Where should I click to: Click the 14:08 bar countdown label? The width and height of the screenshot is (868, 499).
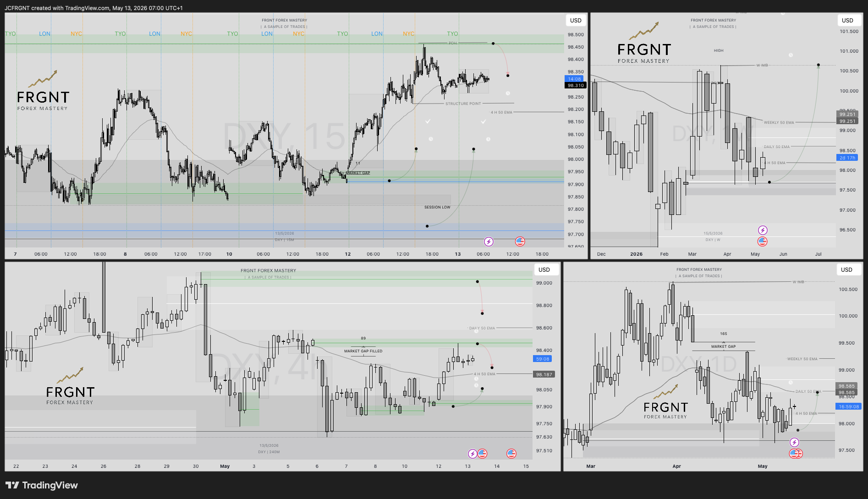click(x=575, y=79)
